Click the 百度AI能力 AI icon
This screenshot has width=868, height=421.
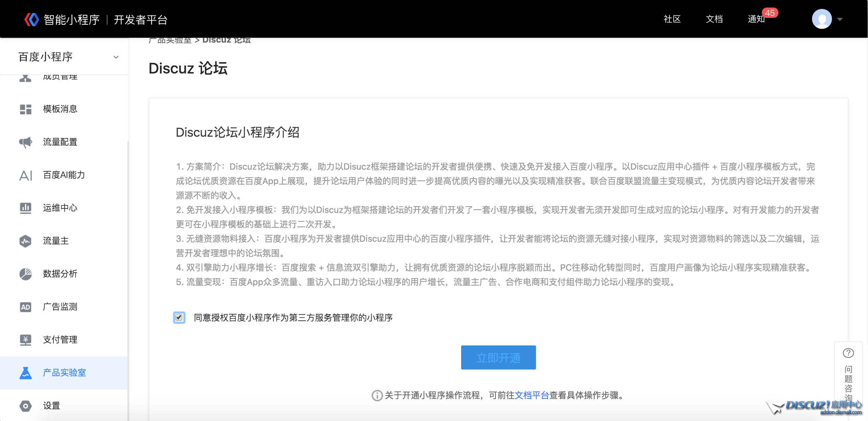[x=26, y=175]
